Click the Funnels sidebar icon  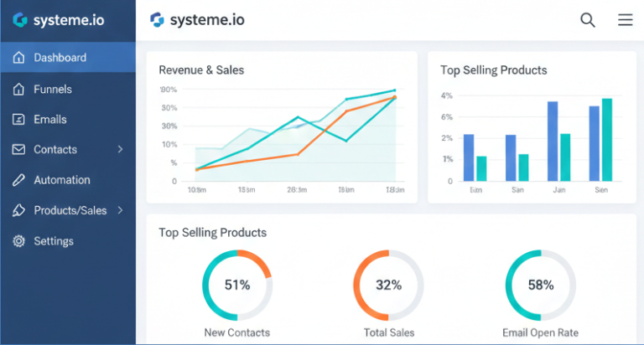click(x=18, y=89)
